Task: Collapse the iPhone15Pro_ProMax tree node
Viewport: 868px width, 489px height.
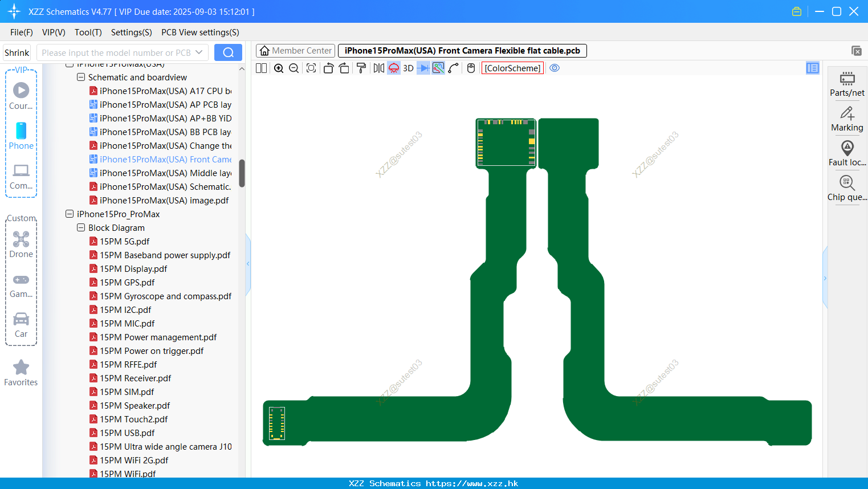Action: coord(70,214)
